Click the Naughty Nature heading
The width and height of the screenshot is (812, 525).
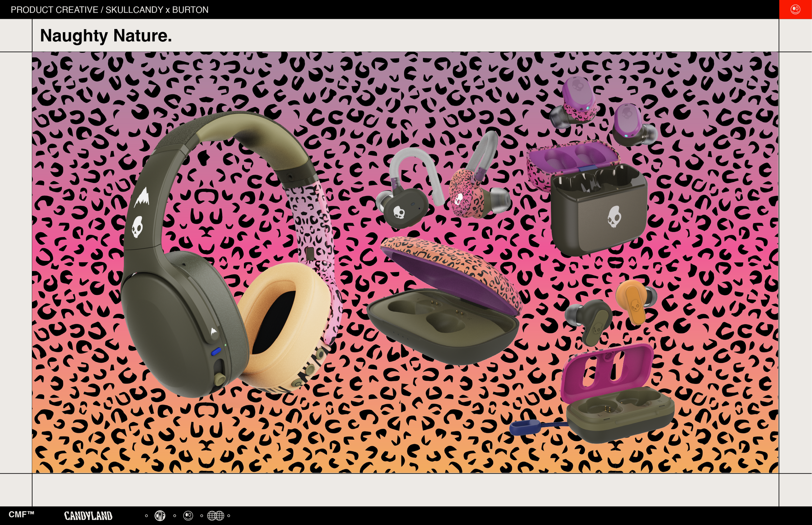(x=106, y=35)
